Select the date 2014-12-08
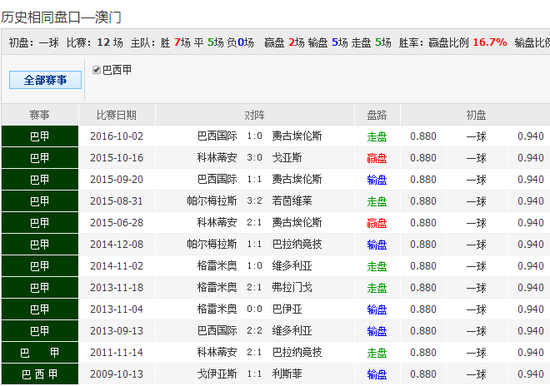Viewport: 550px width, 386px height. pos(116,244)
